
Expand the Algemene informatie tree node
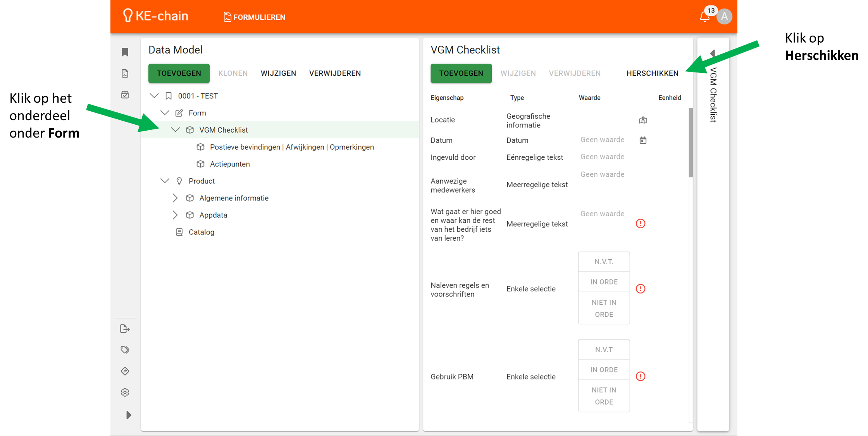[175, 198]
